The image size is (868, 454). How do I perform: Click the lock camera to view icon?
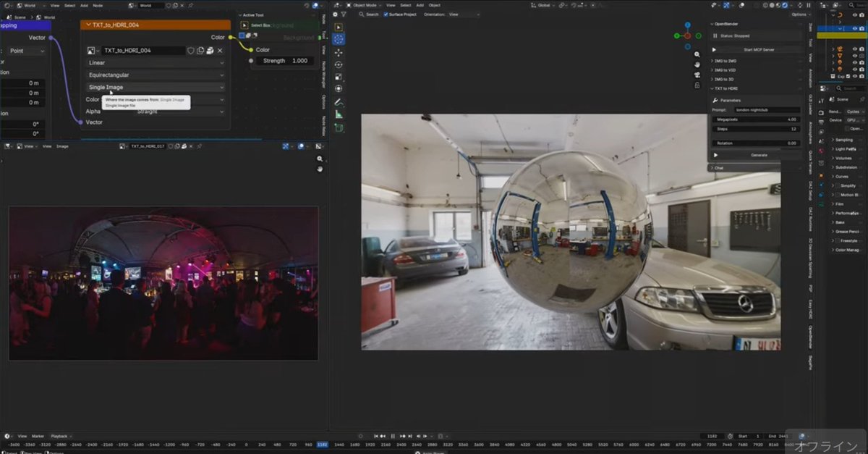pos(697,85)
